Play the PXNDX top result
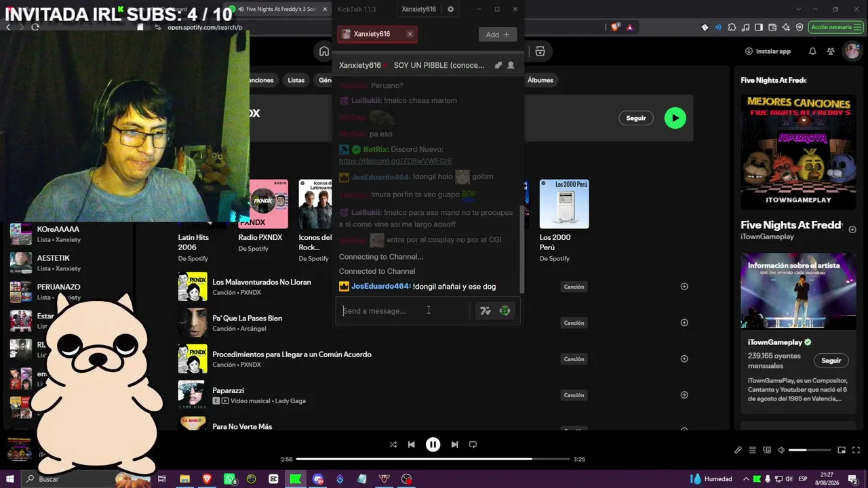This screenshot has width=868, height=488. click(675, 118)
